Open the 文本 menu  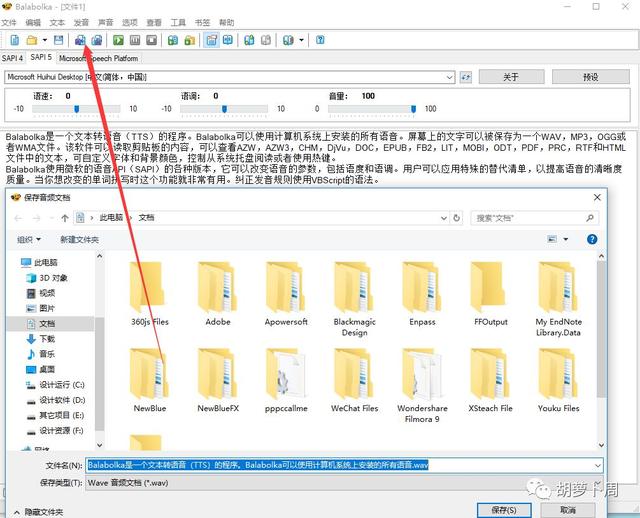[x=57, y=22]
